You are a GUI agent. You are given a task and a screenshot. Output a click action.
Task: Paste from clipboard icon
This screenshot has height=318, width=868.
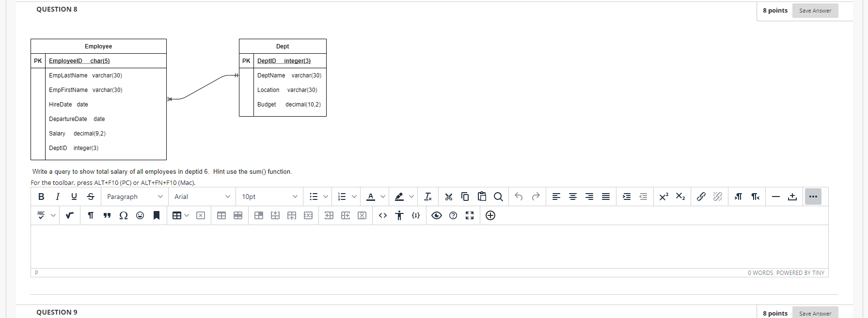482,197
